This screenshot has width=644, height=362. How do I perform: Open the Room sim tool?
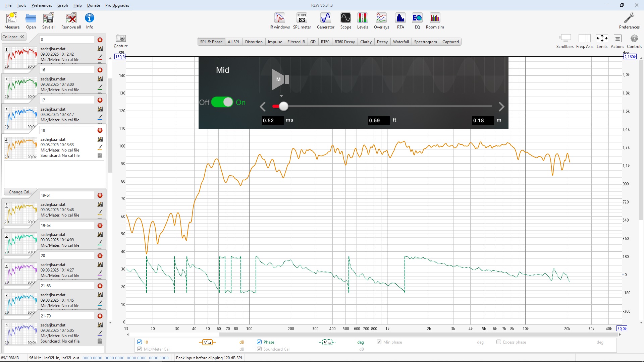click(435, 21)
